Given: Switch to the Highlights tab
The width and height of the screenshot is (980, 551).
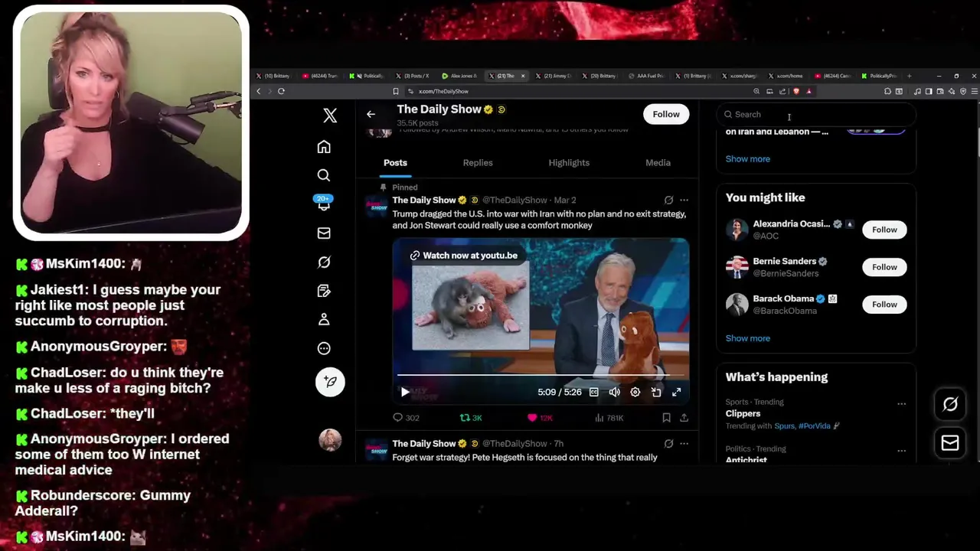Looking at the screenshot, I should click(569, 163).
